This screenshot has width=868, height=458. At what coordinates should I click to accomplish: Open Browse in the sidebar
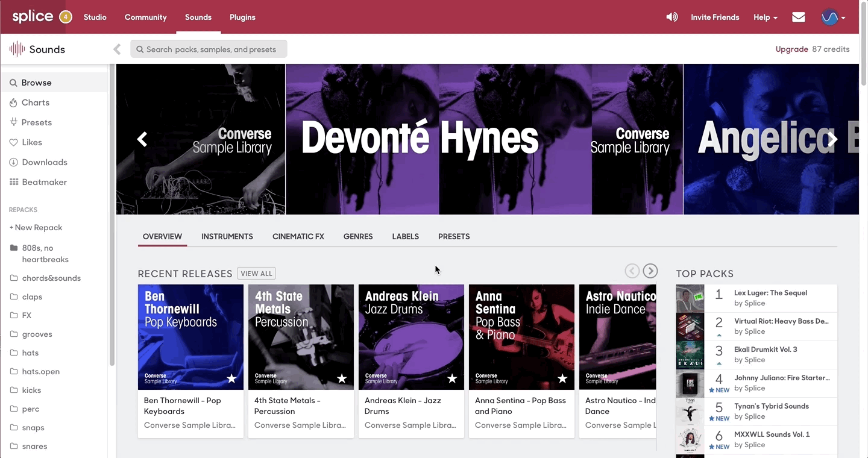(x=54, y=83)
